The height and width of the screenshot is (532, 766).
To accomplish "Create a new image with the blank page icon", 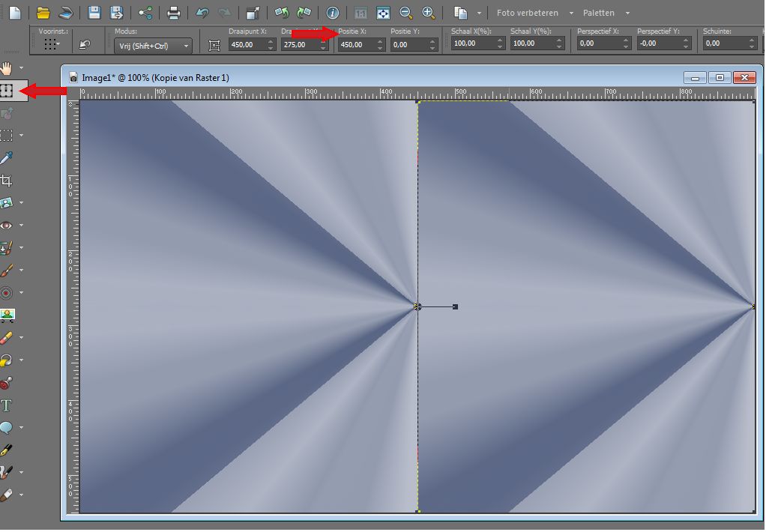I will (15, 13).
